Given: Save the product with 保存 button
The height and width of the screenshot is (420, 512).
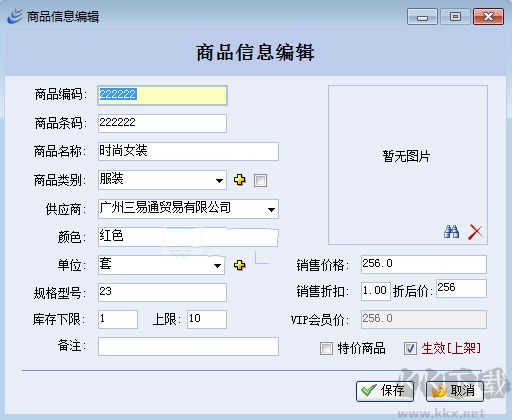Looking at the screenshot, I should click(385, 391).
